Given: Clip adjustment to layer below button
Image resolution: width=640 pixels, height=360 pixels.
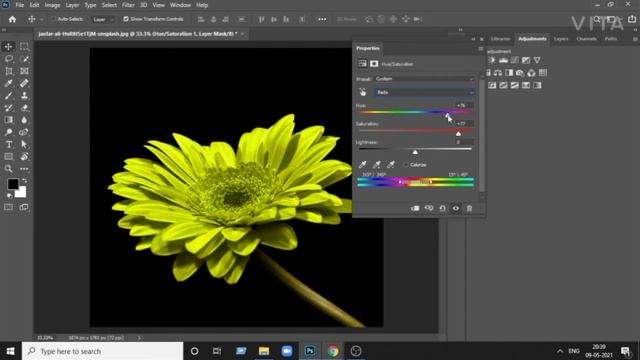Looking at the screenshot, I should click(415, 208).
